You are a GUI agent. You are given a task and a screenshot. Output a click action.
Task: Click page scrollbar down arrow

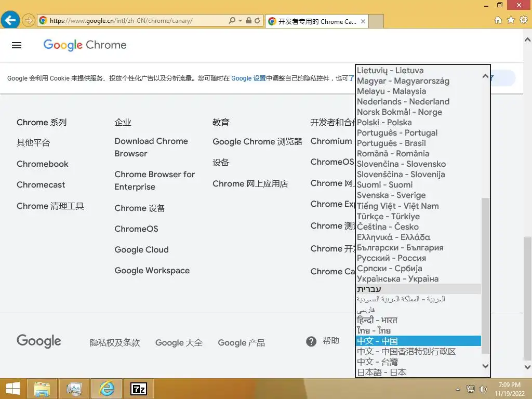pos(528,367)
